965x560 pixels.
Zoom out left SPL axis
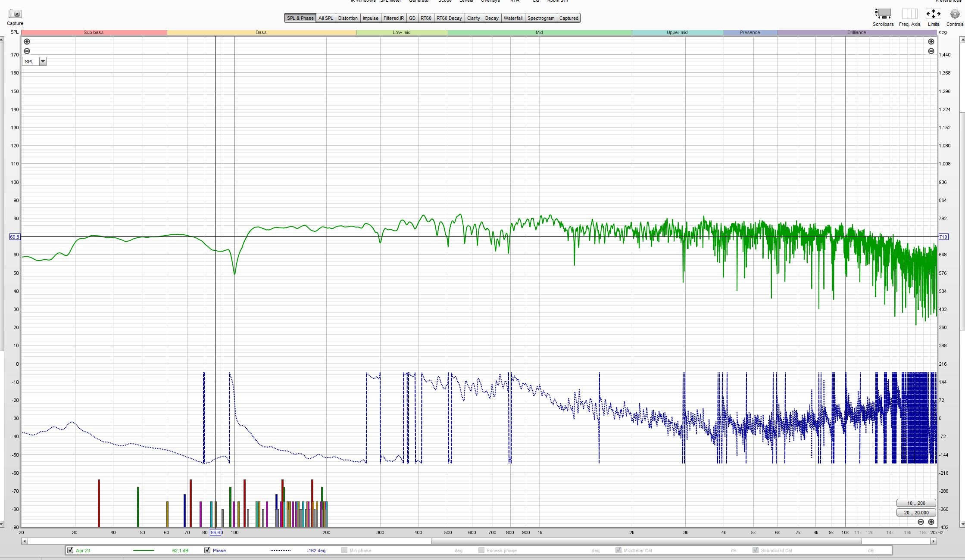[27, 51]
